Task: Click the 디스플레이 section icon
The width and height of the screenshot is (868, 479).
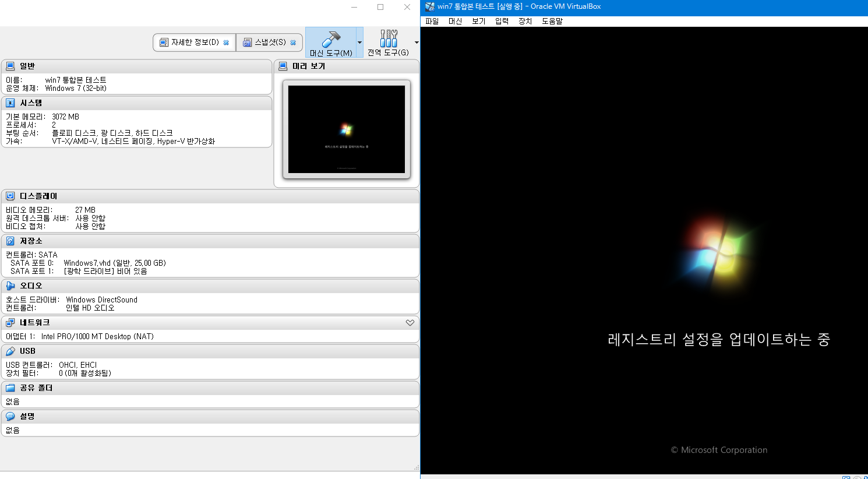Action: pyautogui.click(x=10, y=196)
